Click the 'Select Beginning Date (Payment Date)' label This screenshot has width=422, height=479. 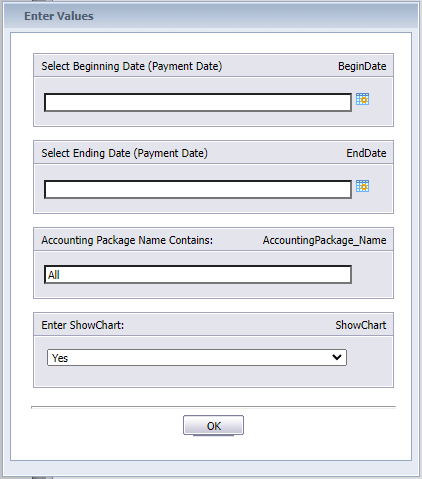point(132,66)
